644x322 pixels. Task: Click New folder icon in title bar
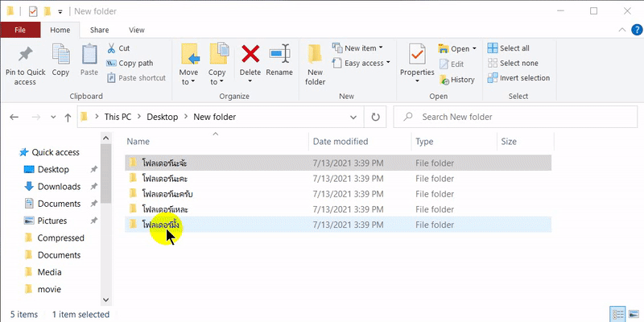click(47, 11)
